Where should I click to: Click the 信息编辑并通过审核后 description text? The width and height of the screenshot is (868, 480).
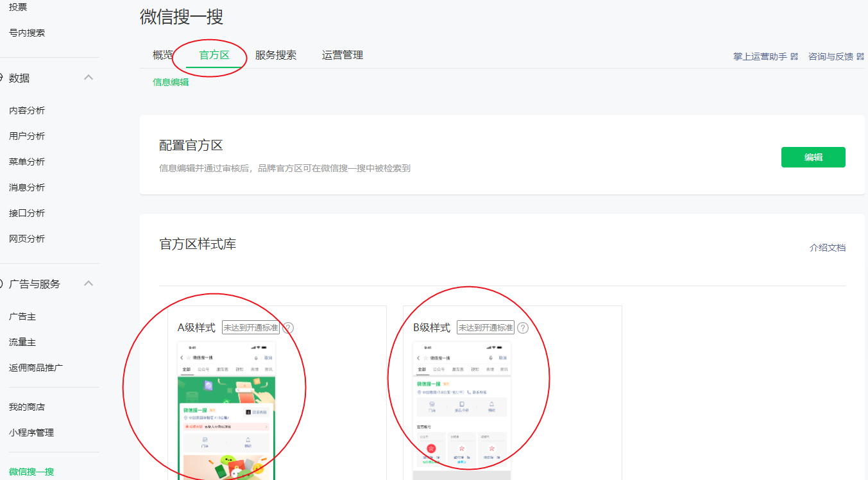tap(285, 168)
